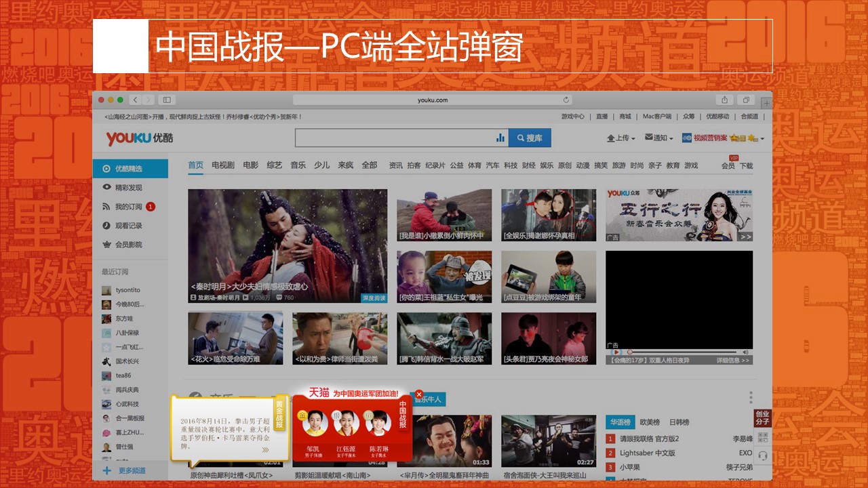Select the 电视剧 navigation tab
Image resolution: width=868 pixels, height=488 pixels.
click(x=223, y=165)
